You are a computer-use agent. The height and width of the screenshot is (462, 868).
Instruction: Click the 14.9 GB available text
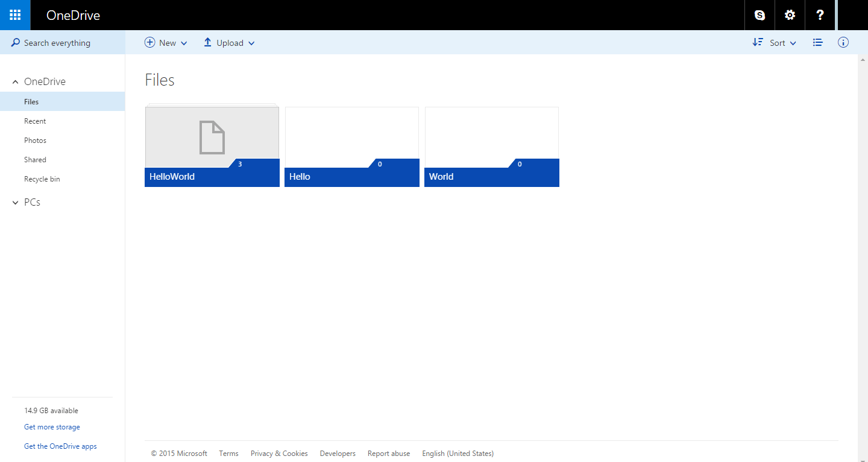(x=51, y=411)
